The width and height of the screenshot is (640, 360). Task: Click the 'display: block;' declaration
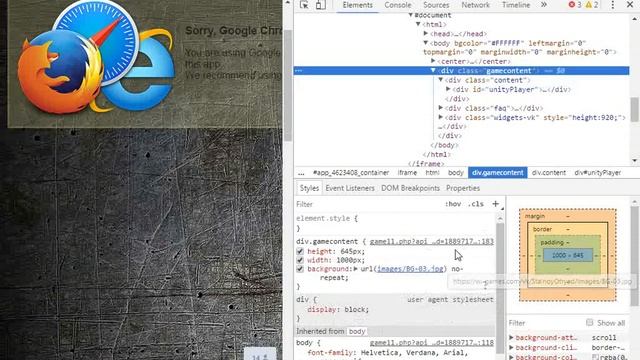338,310
